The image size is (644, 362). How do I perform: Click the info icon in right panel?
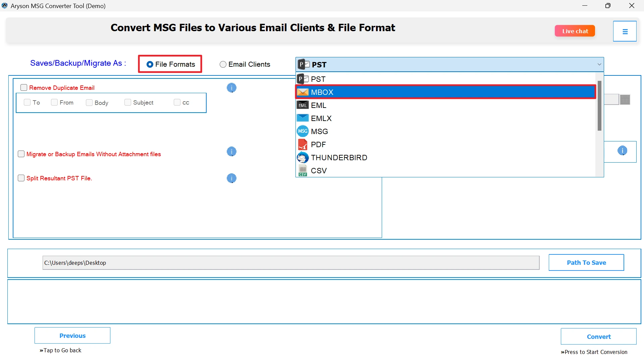[x=622, y=150]
